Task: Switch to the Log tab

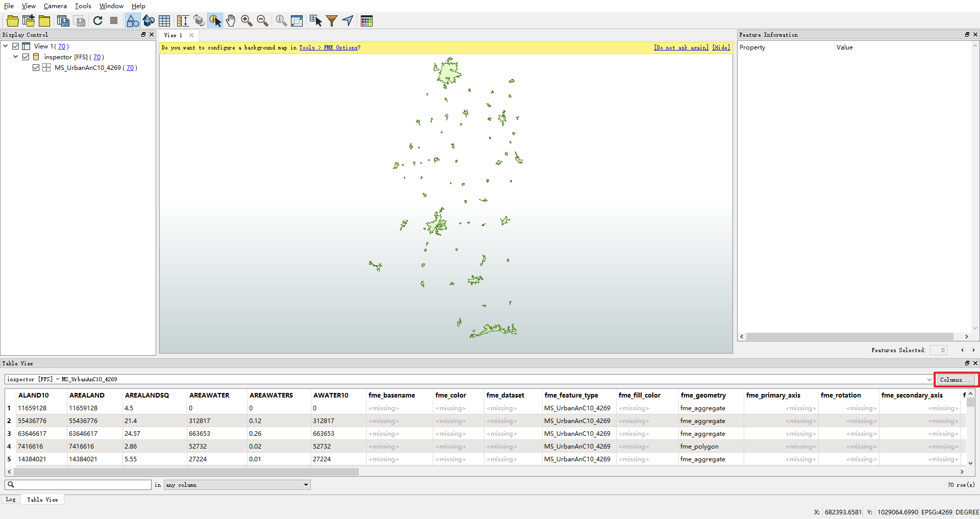Action: click(x=11, y=500)
